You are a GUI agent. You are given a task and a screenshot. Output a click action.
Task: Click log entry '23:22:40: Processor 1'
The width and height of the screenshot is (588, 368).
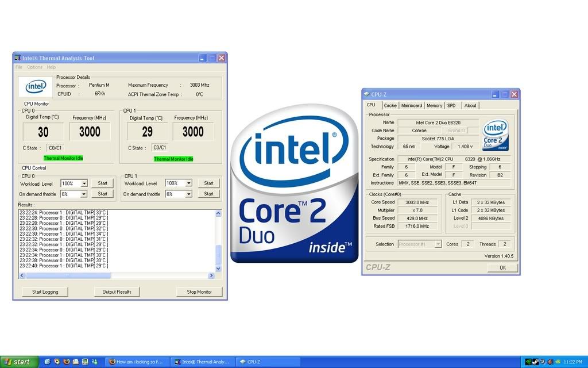pos(64,266)
